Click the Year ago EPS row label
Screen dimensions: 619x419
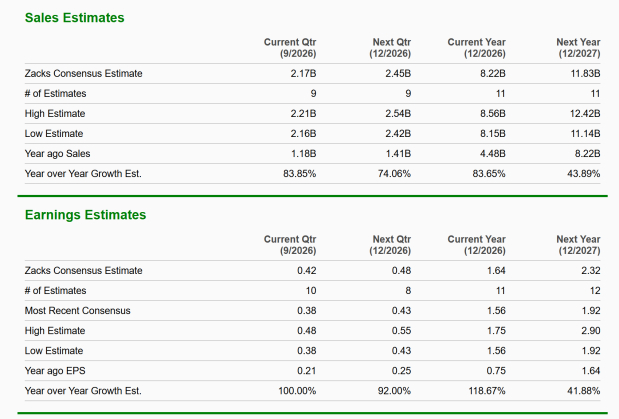tap(55, 371)
